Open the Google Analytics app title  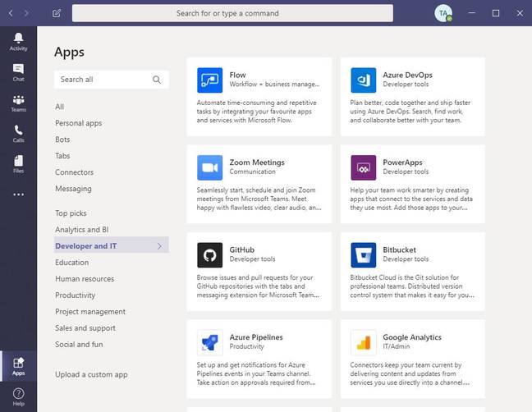point(412,337)
